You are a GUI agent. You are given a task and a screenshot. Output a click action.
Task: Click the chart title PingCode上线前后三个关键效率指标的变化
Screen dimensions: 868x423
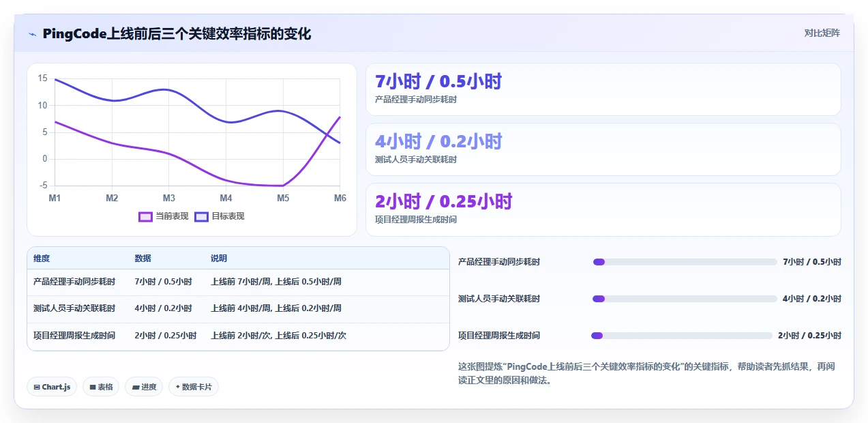coord(177,34)
